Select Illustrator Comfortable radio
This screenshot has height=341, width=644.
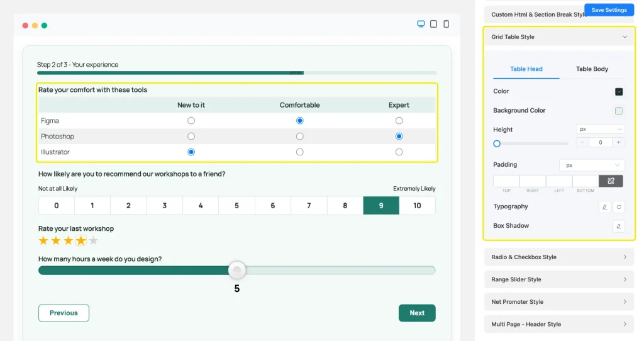pos(300,152)
